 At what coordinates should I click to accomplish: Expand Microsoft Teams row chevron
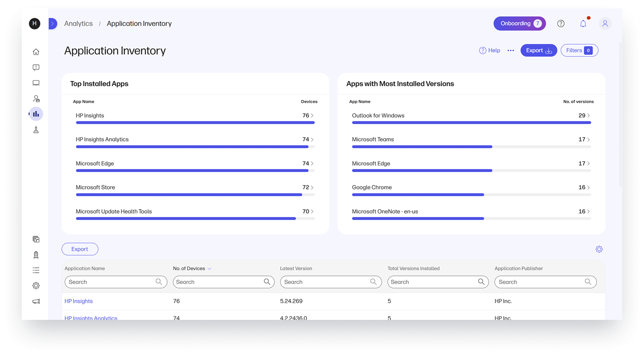coord(589,139)
